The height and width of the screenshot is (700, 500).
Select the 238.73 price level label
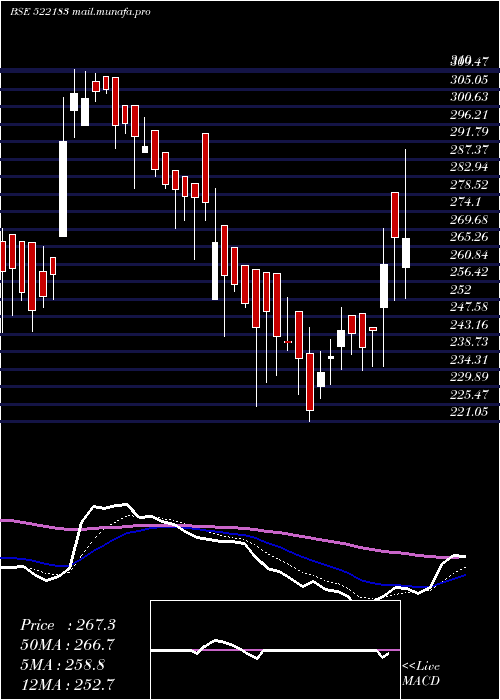[x=468, y=342]
